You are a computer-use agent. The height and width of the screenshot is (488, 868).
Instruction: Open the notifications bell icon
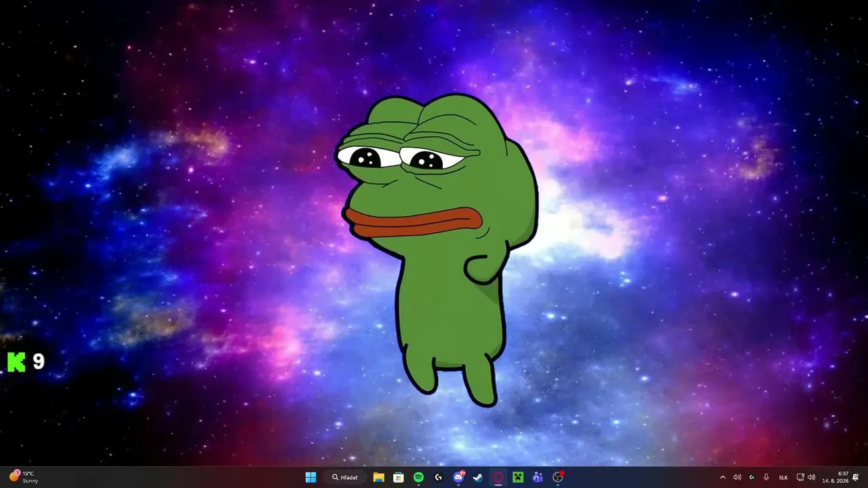coord(856,477)
